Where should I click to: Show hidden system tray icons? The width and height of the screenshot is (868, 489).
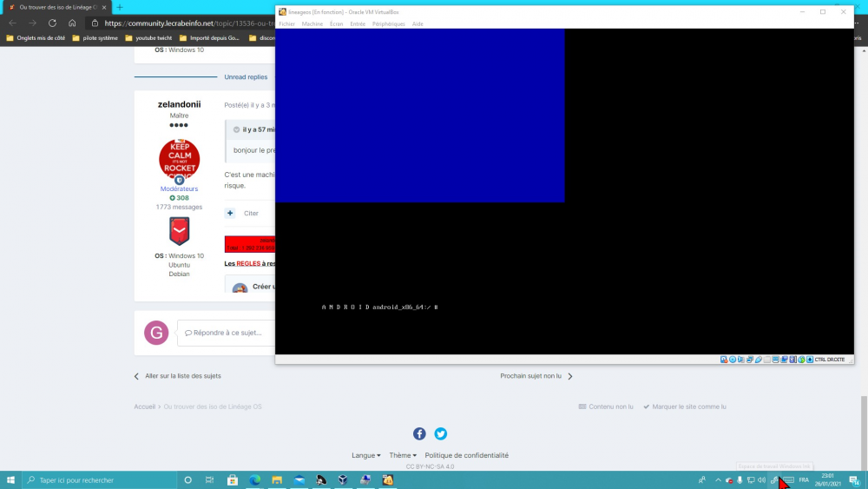click(717, 479)
